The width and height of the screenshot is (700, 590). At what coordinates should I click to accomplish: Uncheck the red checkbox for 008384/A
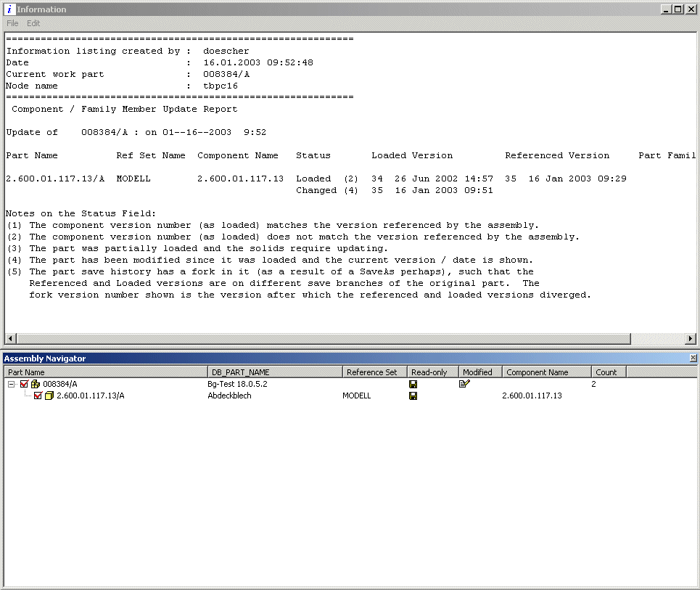(24, 384)
